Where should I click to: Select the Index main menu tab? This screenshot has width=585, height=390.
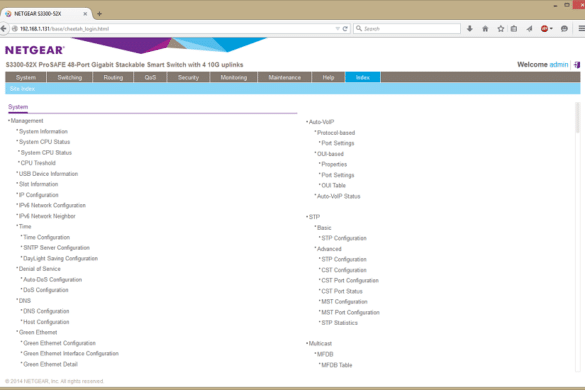pos(363,77)
